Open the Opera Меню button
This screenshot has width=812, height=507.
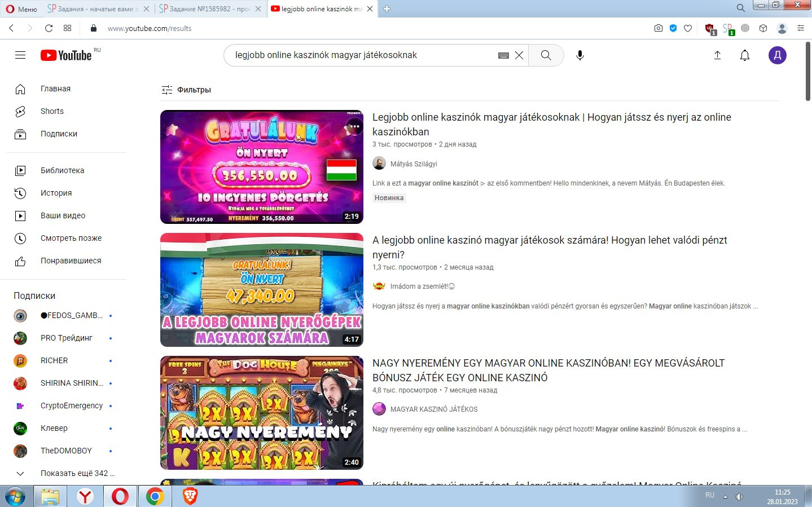coord(21,8)
